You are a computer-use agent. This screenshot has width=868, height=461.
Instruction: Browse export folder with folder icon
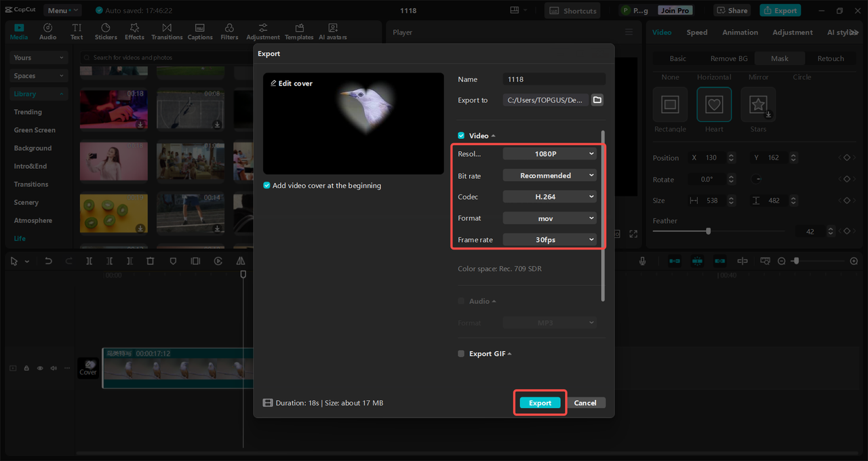point(597,100)
